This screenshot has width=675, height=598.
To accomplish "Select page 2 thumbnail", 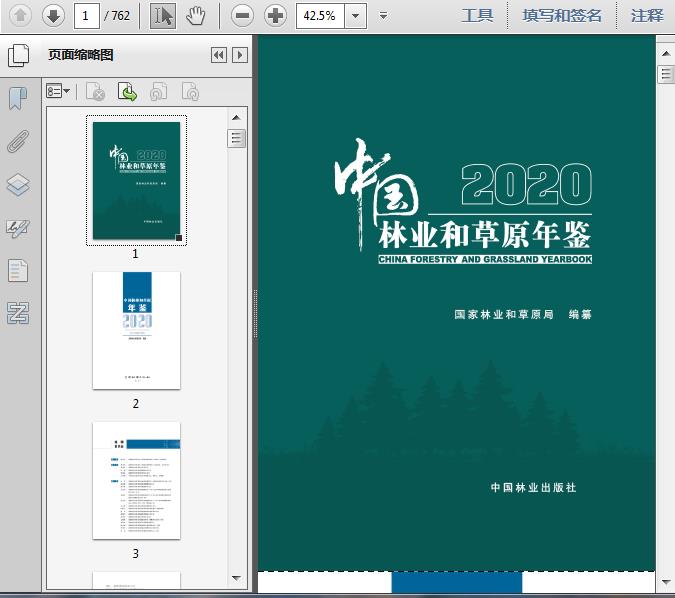I will point(136,331).
